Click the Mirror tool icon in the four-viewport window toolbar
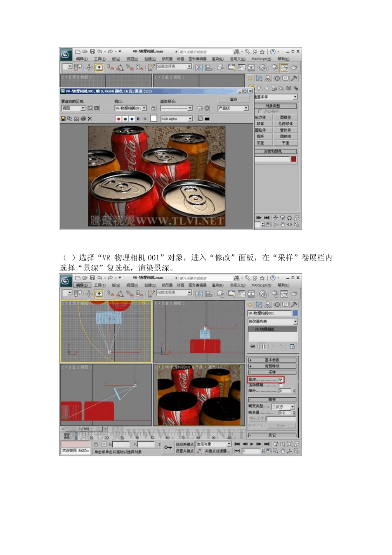392x555 pixels. click(199, 294)
